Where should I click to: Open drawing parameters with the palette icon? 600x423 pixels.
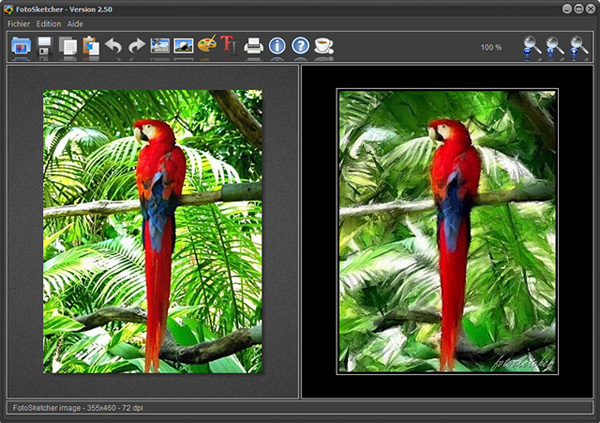click(207, 46)
